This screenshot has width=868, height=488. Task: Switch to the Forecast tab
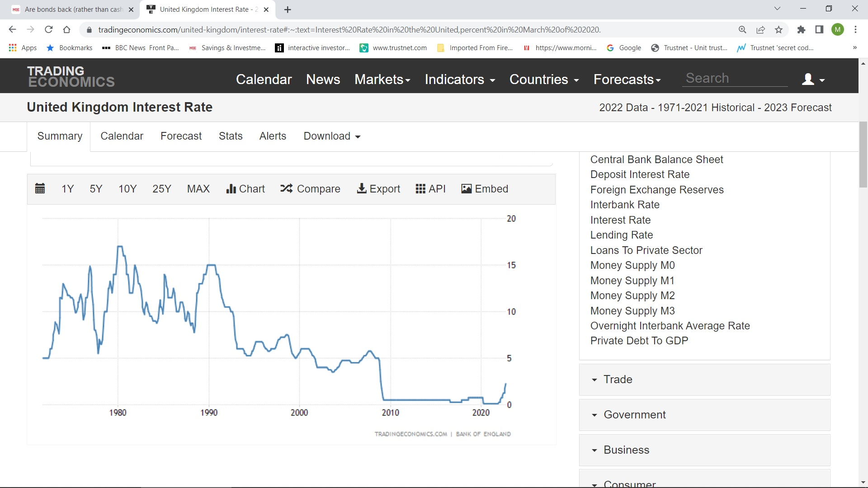181,136
